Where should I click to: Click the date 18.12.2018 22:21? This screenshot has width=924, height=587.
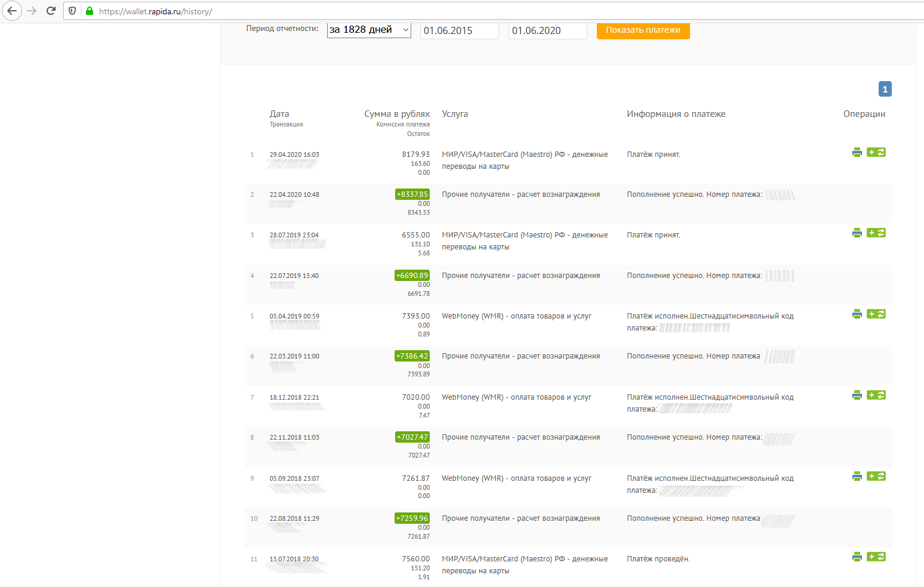294,397
